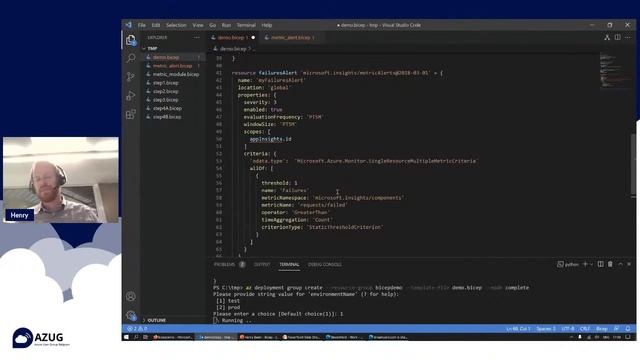Open step3.bicep in Explorer
The image size is (640, 360).
click(173, 100)
